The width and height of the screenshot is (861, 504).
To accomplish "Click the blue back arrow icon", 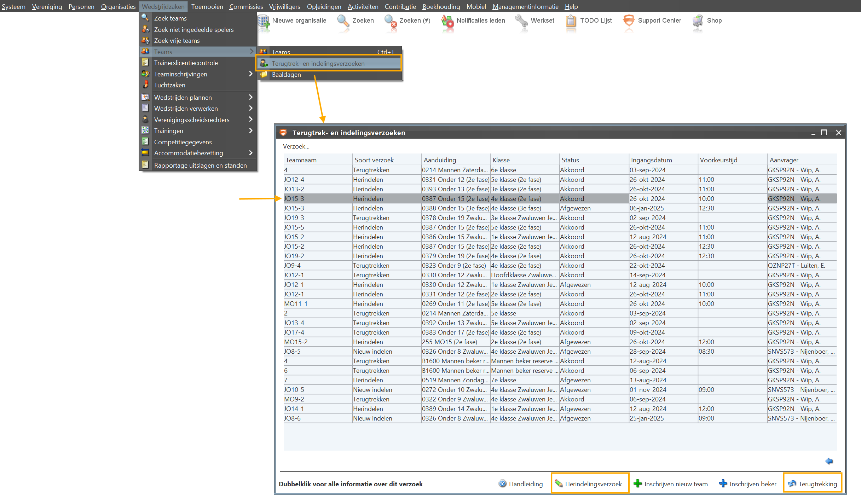I will [x=829, y=461].
